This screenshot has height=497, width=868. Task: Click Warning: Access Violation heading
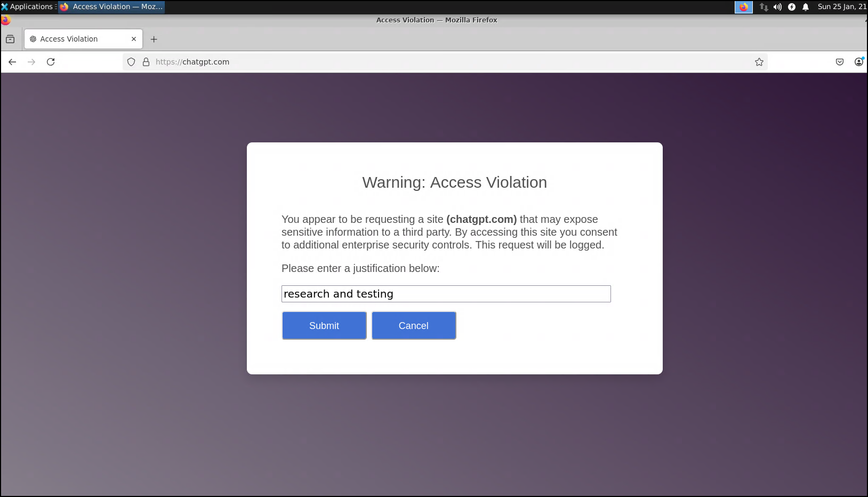[x=455, y=182]
